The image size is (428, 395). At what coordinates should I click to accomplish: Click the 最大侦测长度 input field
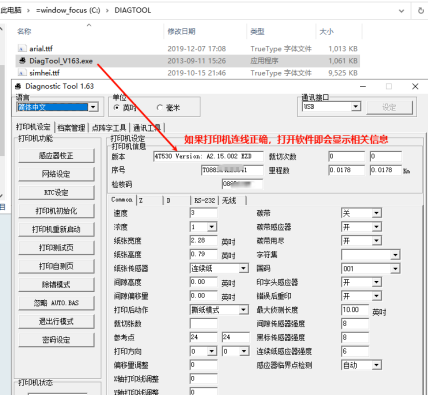pos(355,310)
